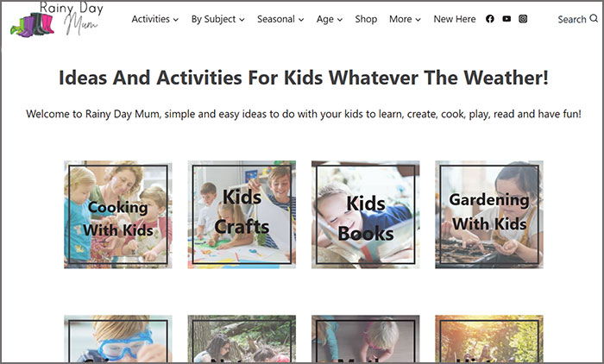Open the Seasonal dropdown menu
604x364 pixels.
pyautogui.click(x=280, y=19)
